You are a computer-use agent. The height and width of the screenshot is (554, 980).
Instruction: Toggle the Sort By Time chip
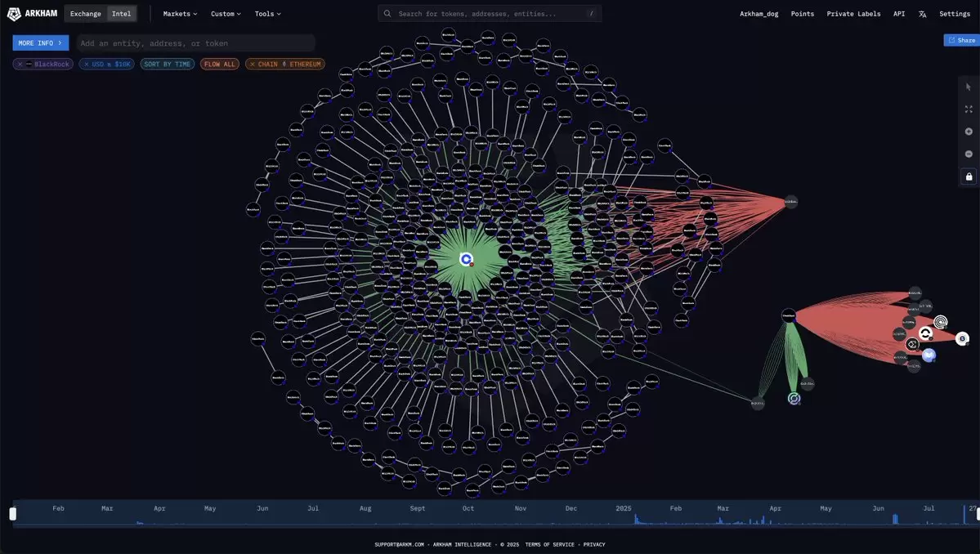tap(168, 65)
